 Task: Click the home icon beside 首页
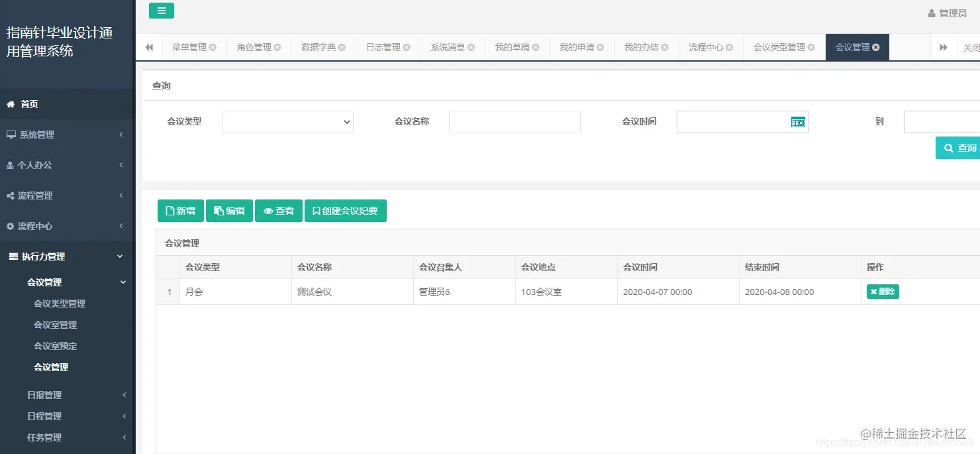point(11,104)
